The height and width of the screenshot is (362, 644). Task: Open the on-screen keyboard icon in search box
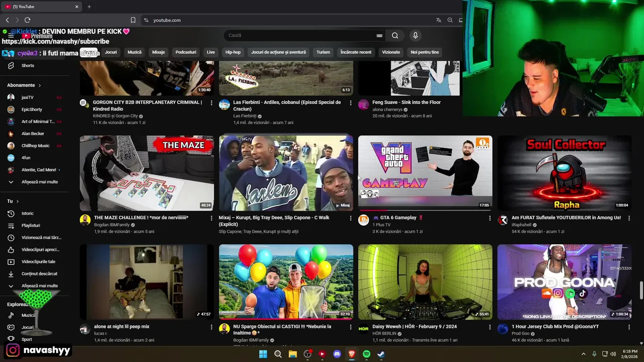[x=379, y=36]
